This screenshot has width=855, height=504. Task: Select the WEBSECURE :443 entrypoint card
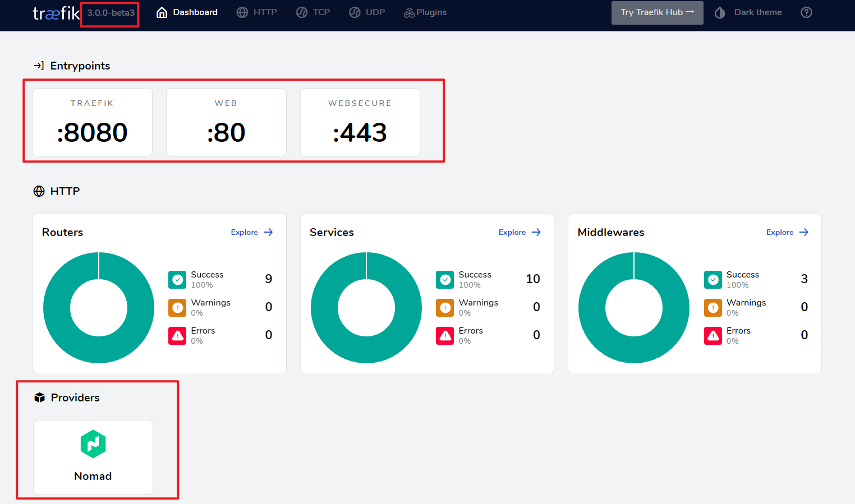[360, 122]
